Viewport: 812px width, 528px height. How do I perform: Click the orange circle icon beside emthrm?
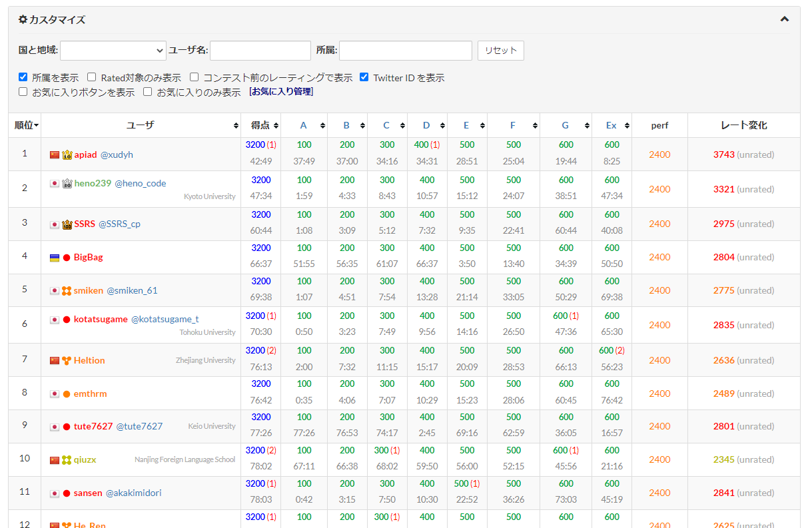click(x=67, y=394)
